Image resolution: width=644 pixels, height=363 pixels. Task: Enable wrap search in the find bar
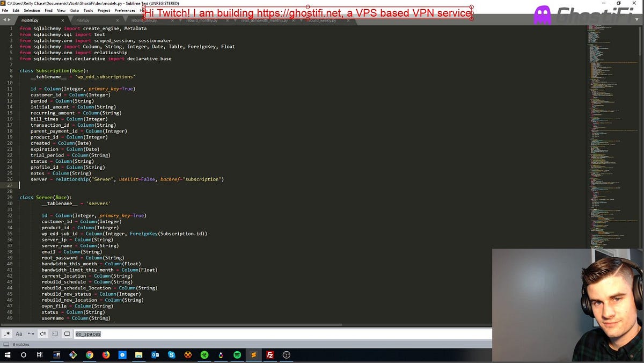[42, 333]
